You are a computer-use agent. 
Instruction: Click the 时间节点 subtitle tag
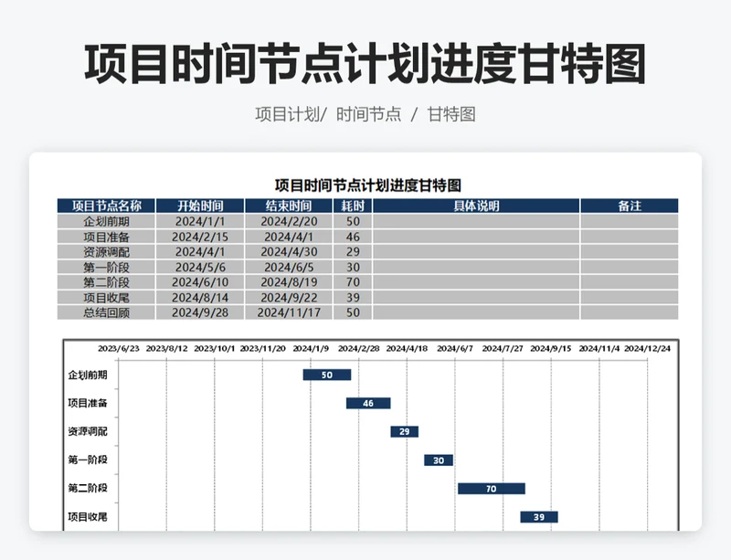369,114
